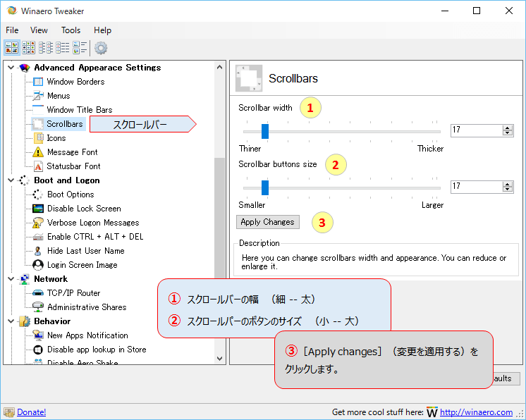Switch to the second grid view icon
526x420 pixels.
28,48
